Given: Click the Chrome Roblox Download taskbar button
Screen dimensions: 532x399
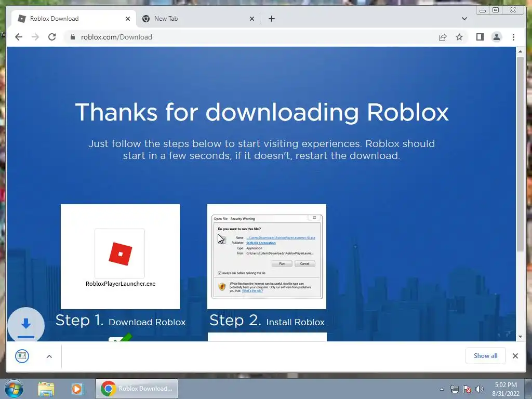Looking at the screenshot, I should [137, 389].
